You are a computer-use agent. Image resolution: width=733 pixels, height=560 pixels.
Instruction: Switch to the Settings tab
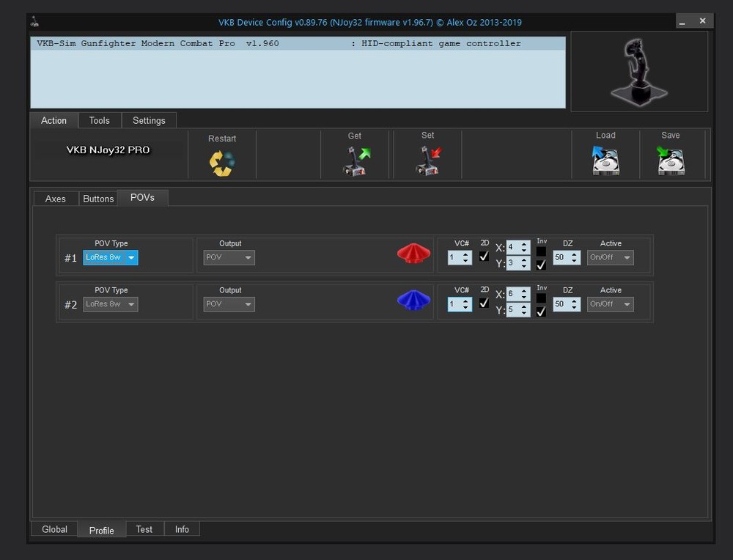click(149, 121)
